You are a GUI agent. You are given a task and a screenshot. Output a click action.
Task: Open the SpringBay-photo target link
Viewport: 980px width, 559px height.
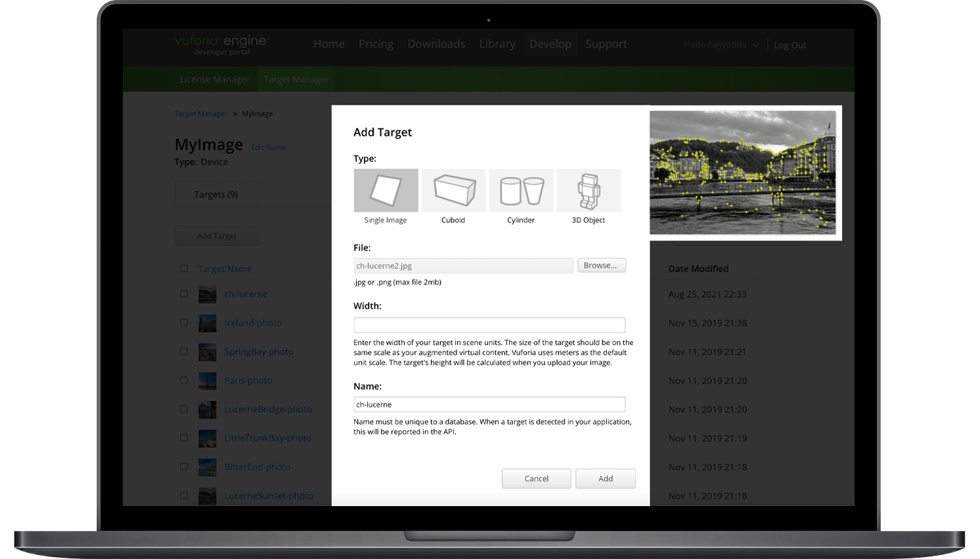pos(259,351)
